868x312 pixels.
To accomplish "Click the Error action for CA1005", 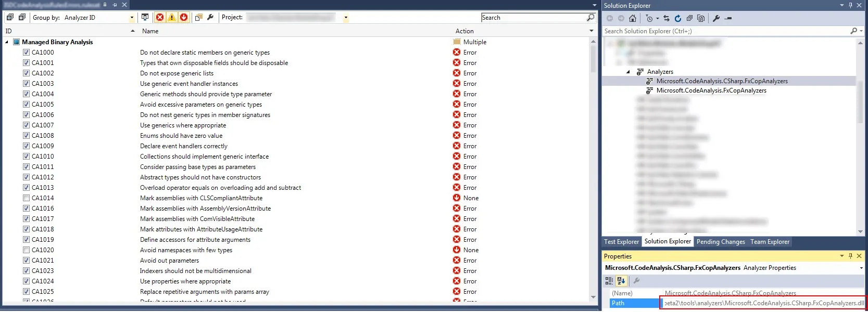I will 470,105.
